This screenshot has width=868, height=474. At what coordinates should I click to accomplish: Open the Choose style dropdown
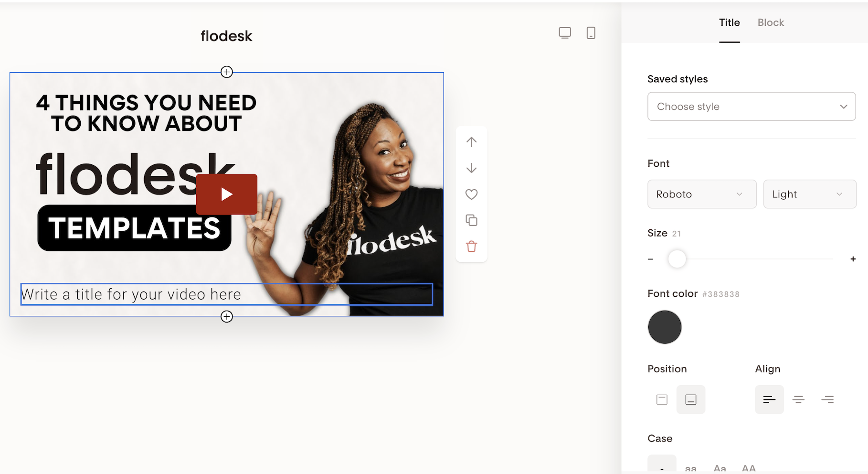(x=752, y=107)
